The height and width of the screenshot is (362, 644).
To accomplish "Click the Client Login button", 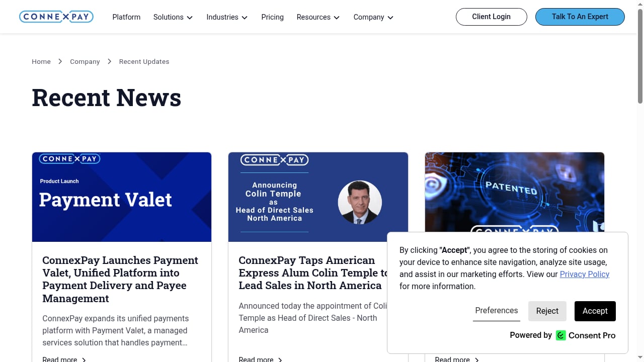I will pos(491,17).
